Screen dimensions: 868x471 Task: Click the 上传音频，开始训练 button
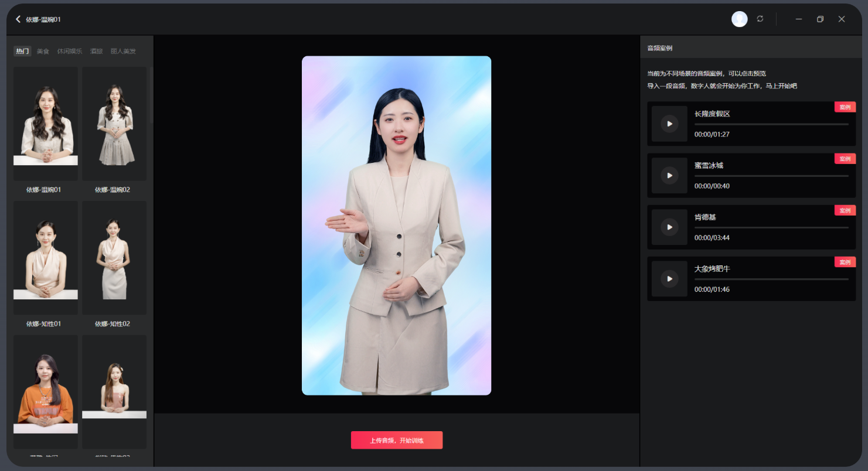point(396,440)
